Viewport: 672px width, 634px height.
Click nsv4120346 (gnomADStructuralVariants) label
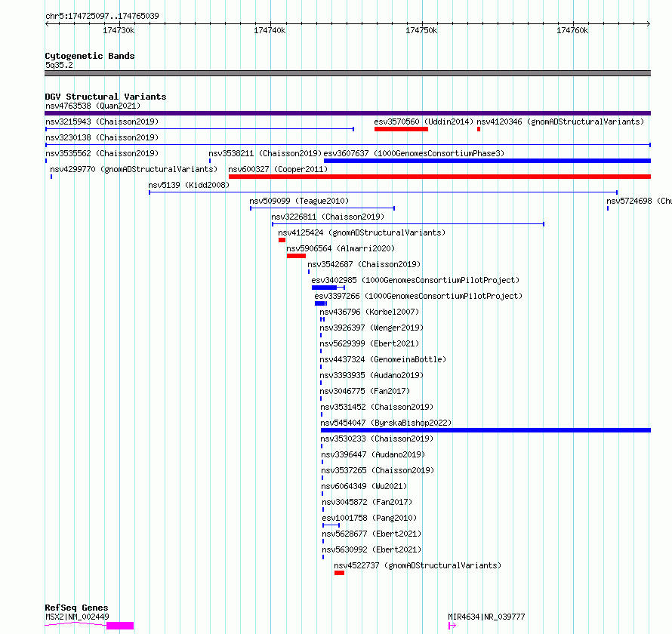(560, 122)
